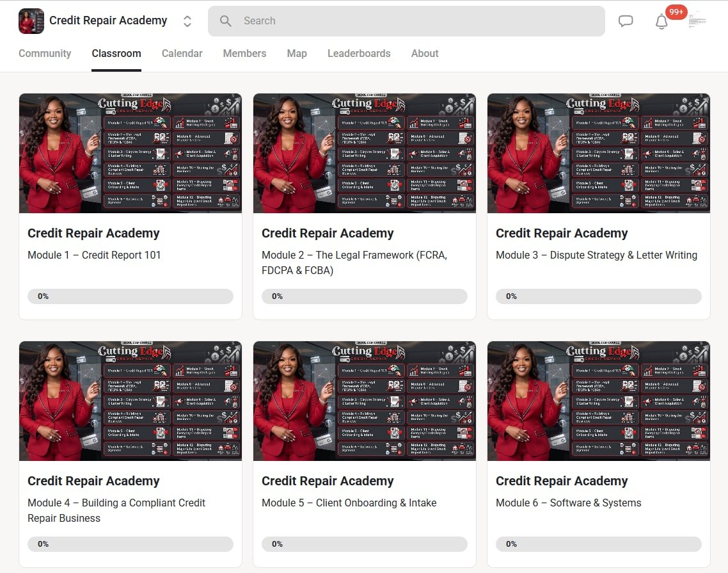Select the Classroom tab
The width and height of the screenshot is (728, 573).
(x=116, y=53)
